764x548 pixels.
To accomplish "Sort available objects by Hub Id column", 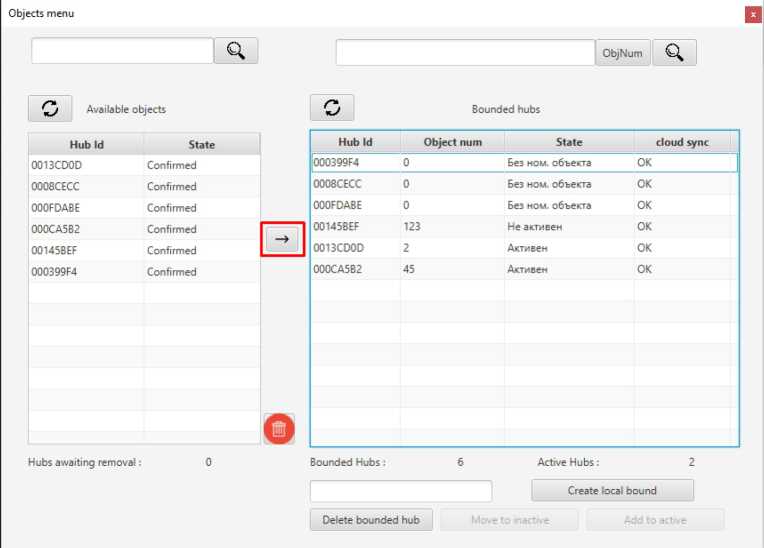I will pyautogui.click(x=86, y=144).
